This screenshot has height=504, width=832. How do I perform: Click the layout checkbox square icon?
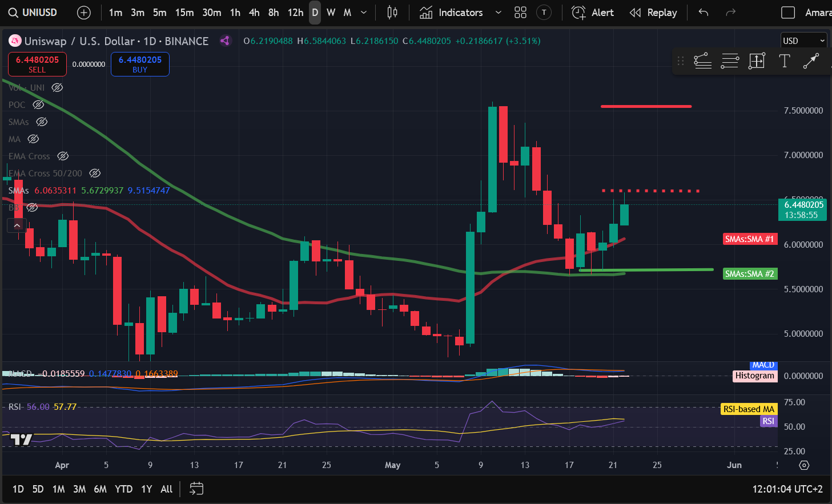788,13
